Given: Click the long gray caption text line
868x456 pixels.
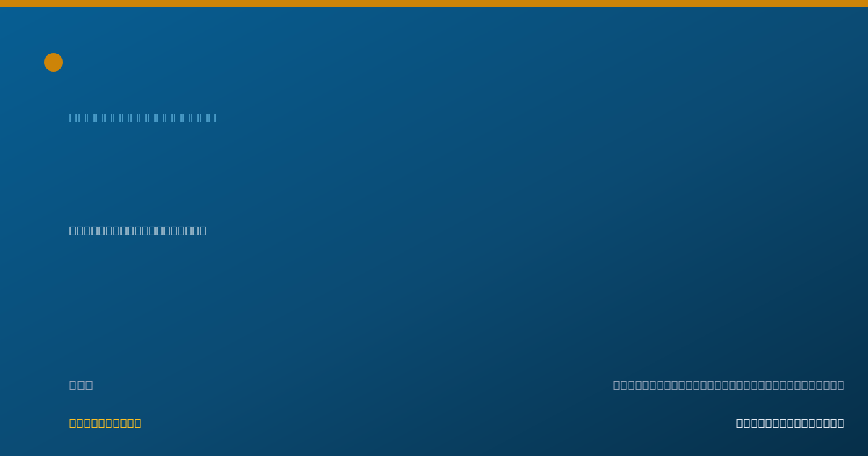Looking at the screenshot, I should 728,386.
